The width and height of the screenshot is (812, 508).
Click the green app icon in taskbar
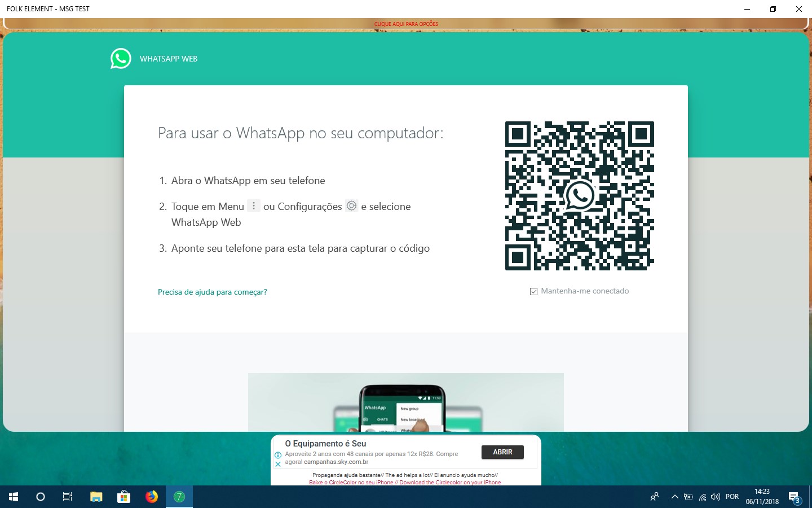(179, 497)
